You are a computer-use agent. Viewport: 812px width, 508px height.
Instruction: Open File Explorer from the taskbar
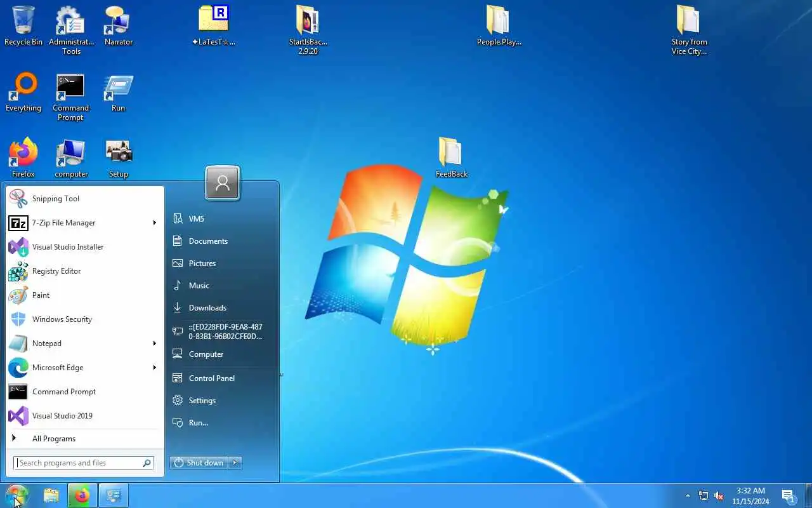(x=51, y=496)
